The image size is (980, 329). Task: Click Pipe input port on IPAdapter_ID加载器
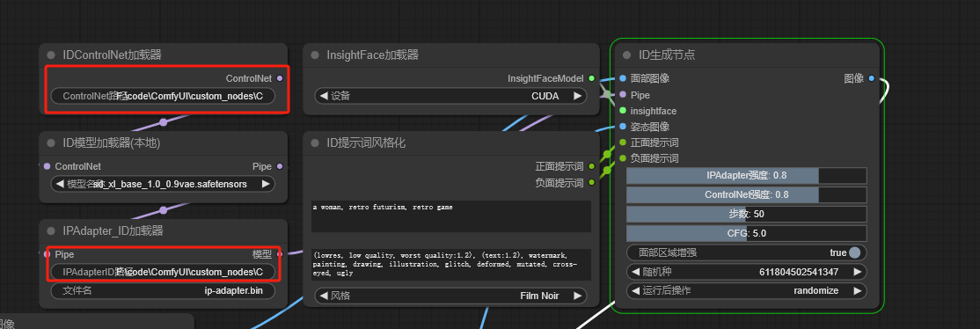[x=47, y=254]
